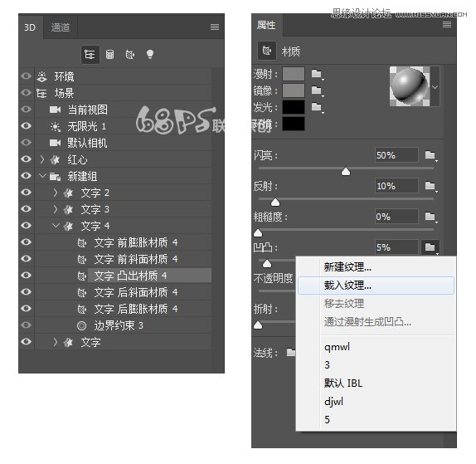Open the 闪亮 texture folder icon

[x=430, y=155]
